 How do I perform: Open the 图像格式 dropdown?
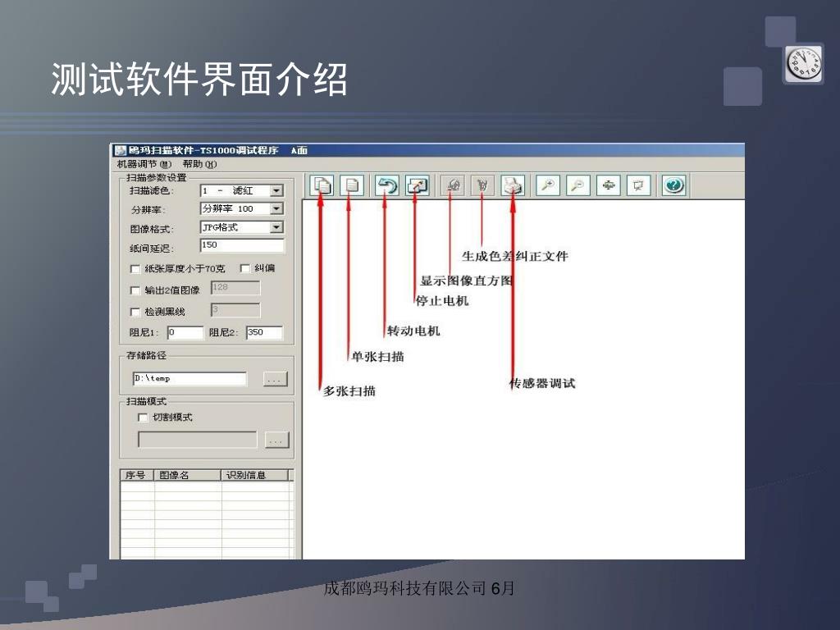click(276, 228)
